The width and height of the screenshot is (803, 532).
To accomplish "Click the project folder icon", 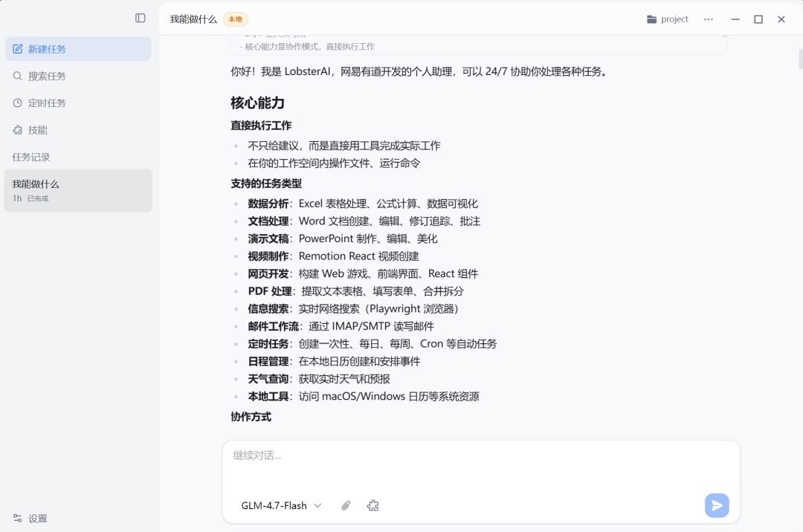I will click(651, 19).
